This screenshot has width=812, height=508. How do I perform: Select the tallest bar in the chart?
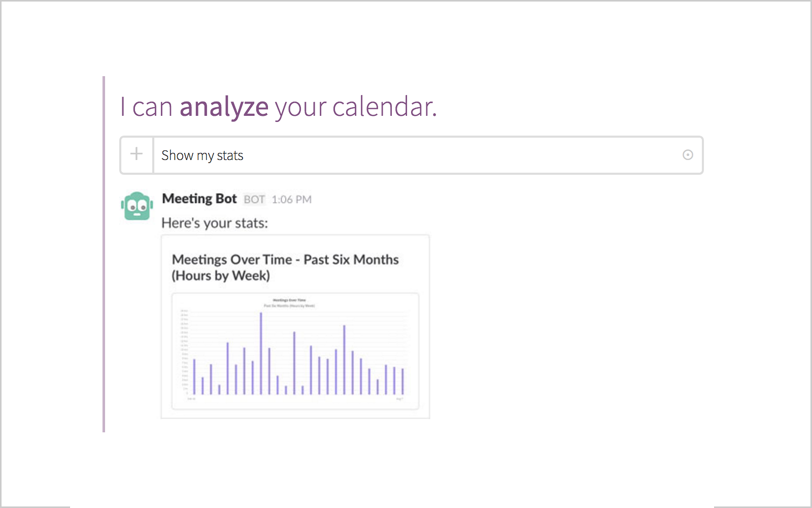coord(261,354)
